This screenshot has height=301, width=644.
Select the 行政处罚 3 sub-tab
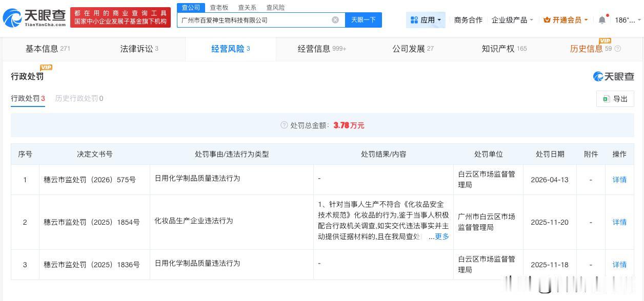click(28, 98)
